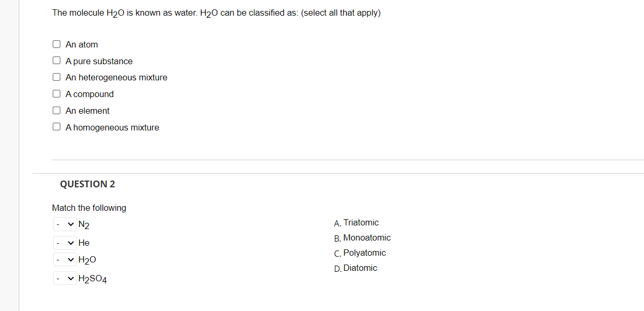Screen dimensions: 644x311
Task: Check "A homogeneous mixture"
Action: tap(56, 126)
